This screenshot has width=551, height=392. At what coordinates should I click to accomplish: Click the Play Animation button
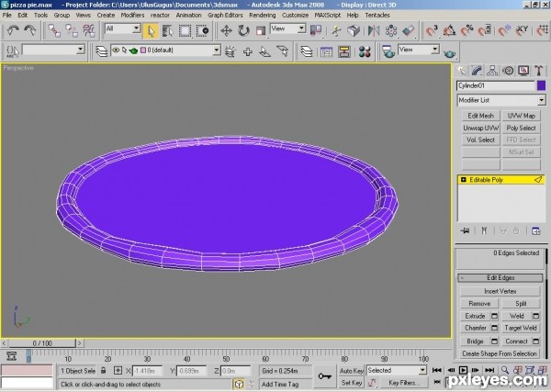tap(463, 370)
